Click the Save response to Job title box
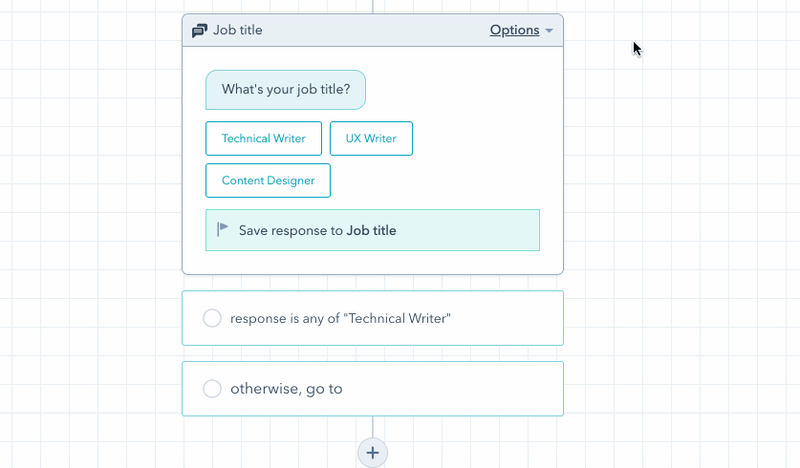This screenshot has width=800, height=468. point(372,230)
